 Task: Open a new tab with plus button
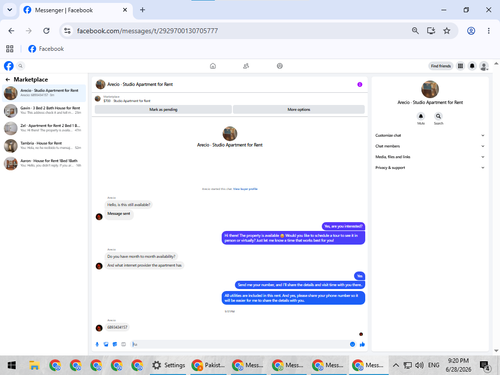click(142, 10)
